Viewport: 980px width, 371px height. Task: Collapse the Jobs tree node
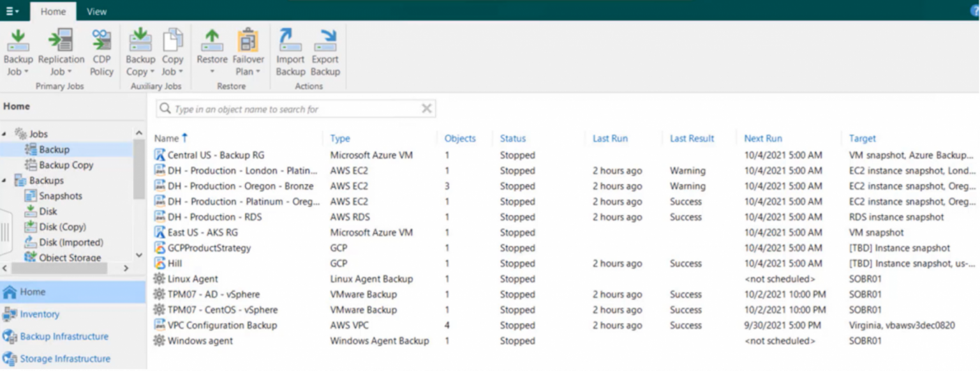(x=5, y=133)
